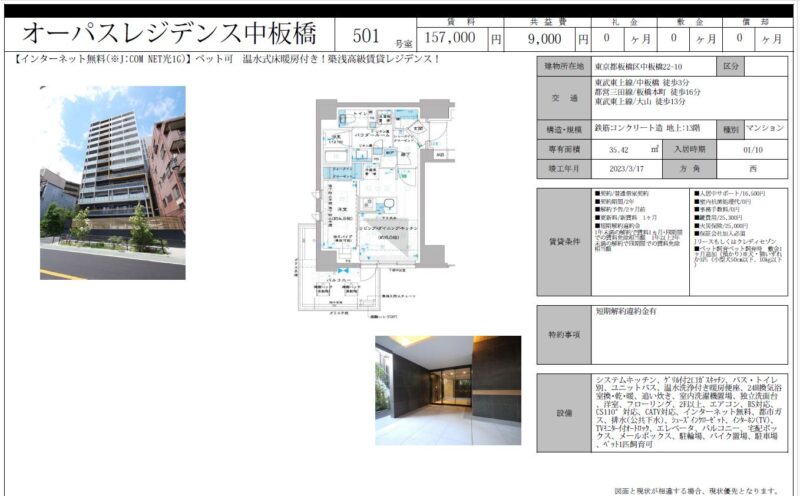Select the 賃料 column header
This screenshot has height=496, width=800.
[x=462, y=21]
